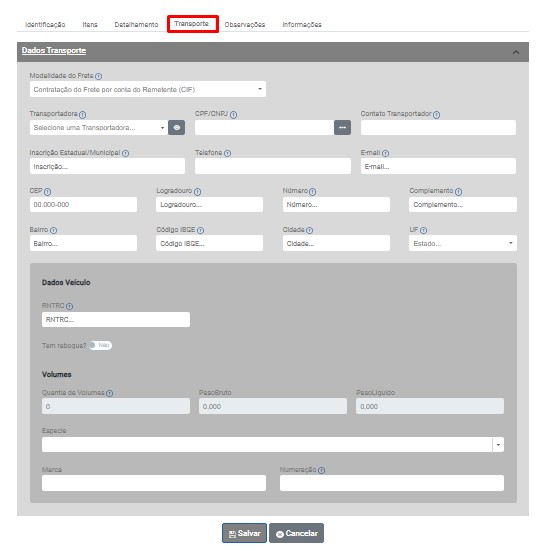The image size is (552, 553).
Task: Click the info icon beside CEP label
Action: coord(48,192)
